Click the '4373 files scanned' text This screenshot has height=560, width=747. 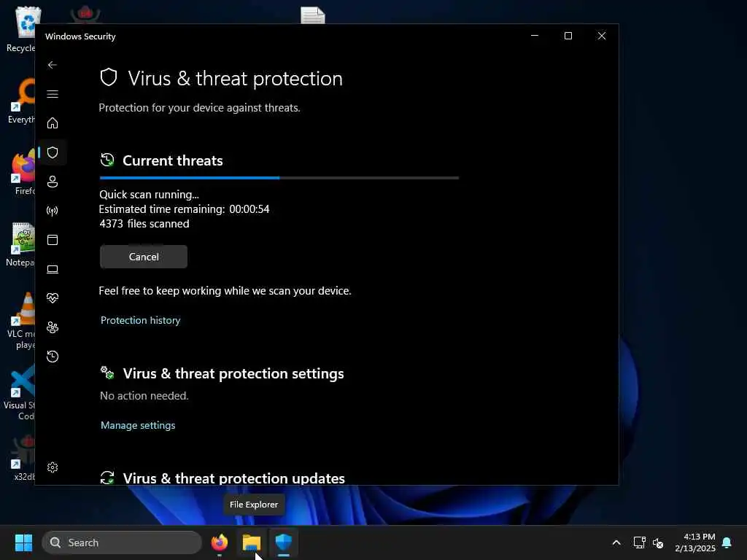click(144, 224)
